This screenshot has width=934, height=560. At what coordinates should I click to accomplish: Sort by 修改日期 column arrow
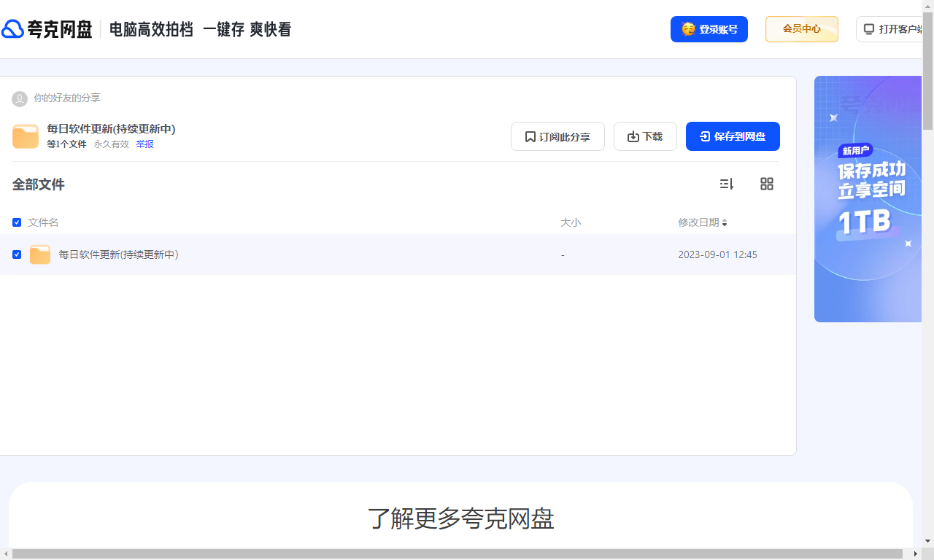(x=725, y=222)
